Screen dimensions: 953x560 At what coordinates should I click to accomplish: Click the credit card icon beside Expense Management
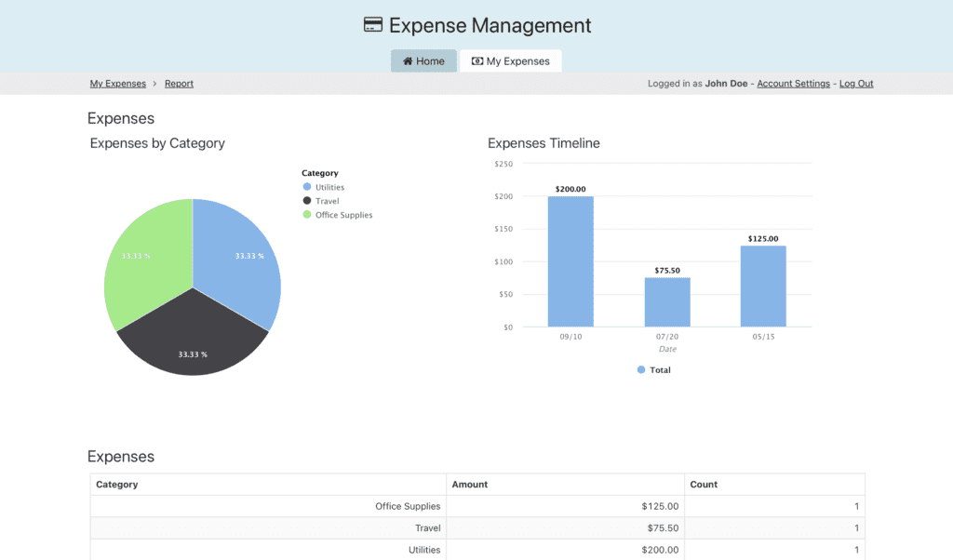[x=373, y=25]
